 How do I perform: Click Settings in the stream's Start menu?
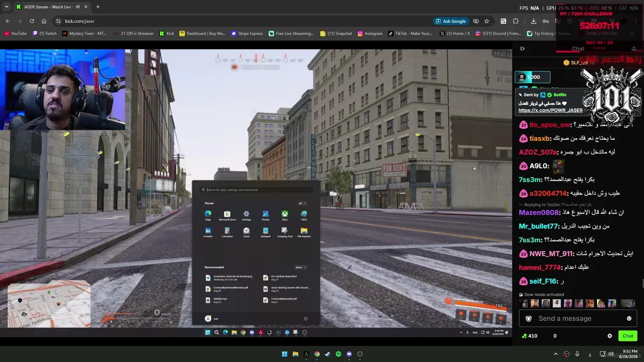[x=246, y=216]
